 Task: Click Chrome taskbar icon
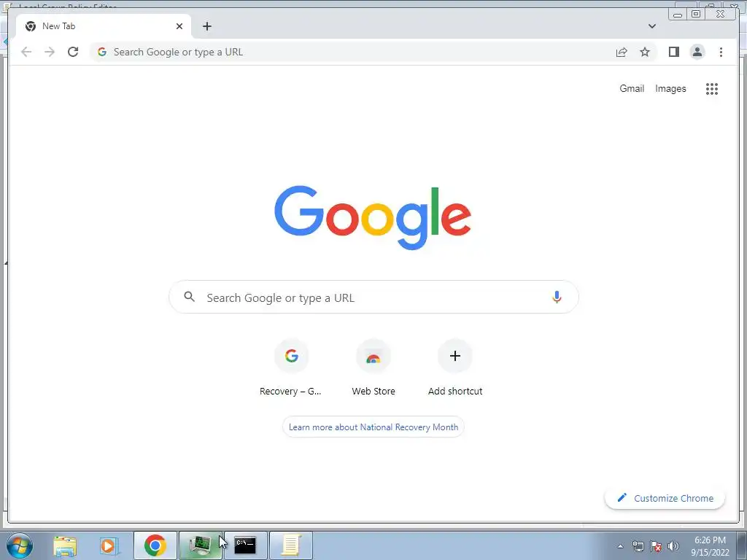pyautogui.click(x=155, y=545)
